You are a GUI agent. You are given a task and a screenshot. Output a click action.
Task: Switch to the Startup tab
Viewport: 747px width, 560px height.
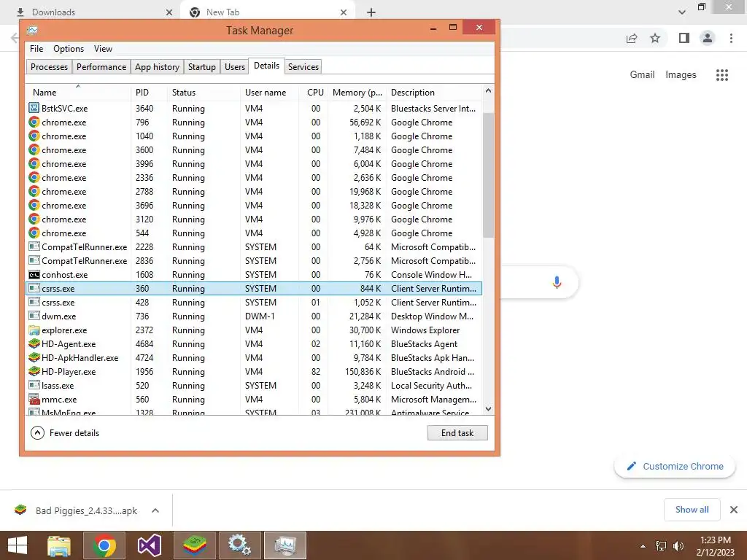pos(202,66)
